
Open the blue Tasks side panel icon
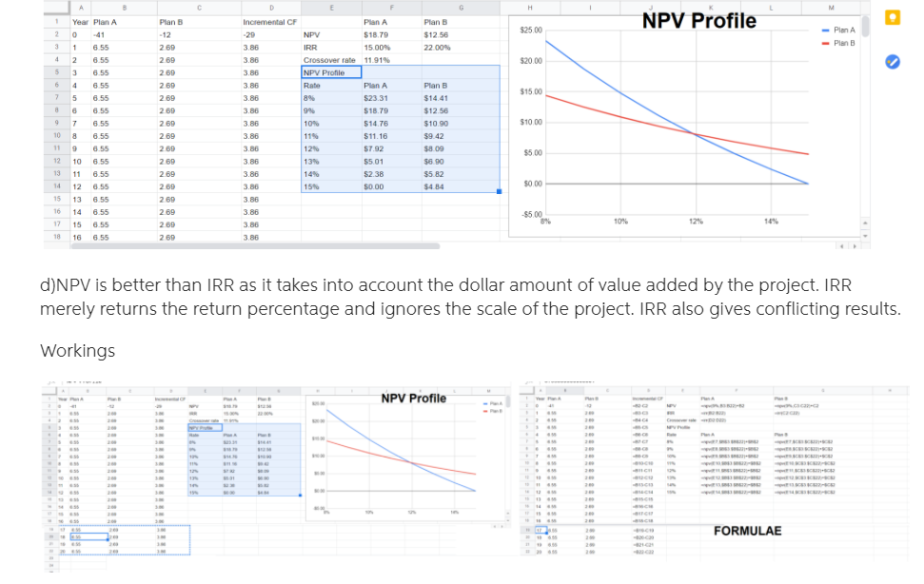point(892,62)
